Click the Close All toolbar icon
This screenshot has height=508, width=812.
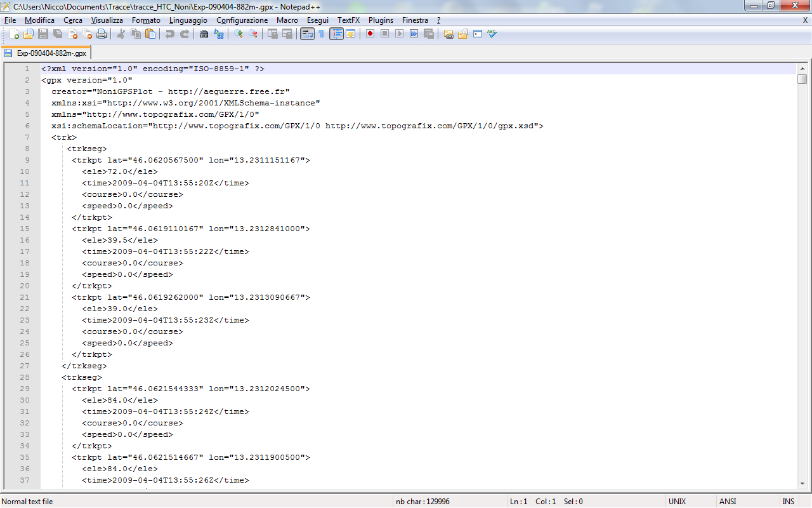[87, 34]
